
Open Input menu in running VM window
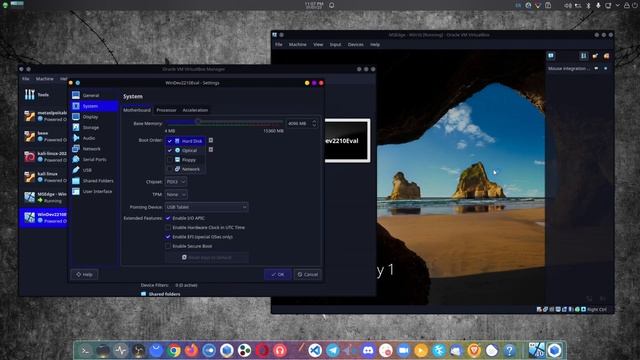click(x=335, y=44)
